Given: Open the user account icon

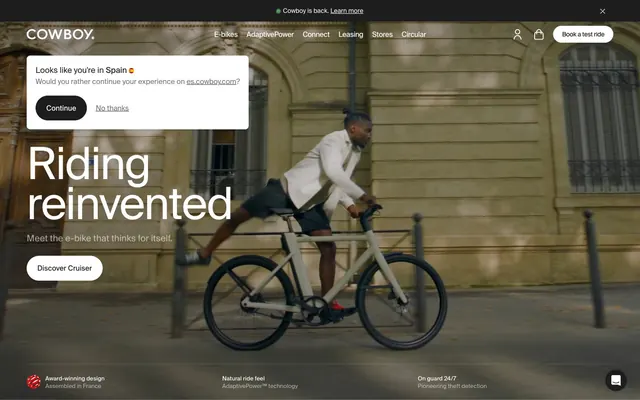Looking at the screenshot, I should click(517, 34).
